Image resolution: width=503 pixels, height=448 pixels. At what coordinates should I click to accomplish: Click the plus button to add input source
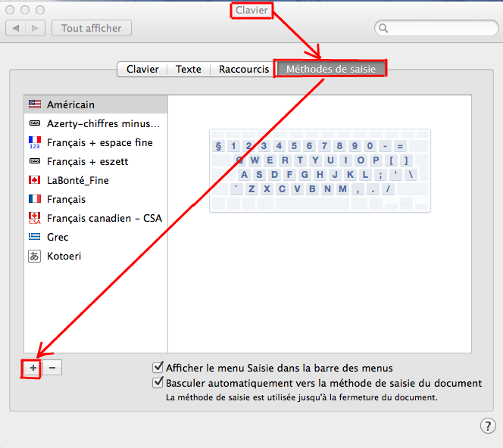tap(33, 367)
